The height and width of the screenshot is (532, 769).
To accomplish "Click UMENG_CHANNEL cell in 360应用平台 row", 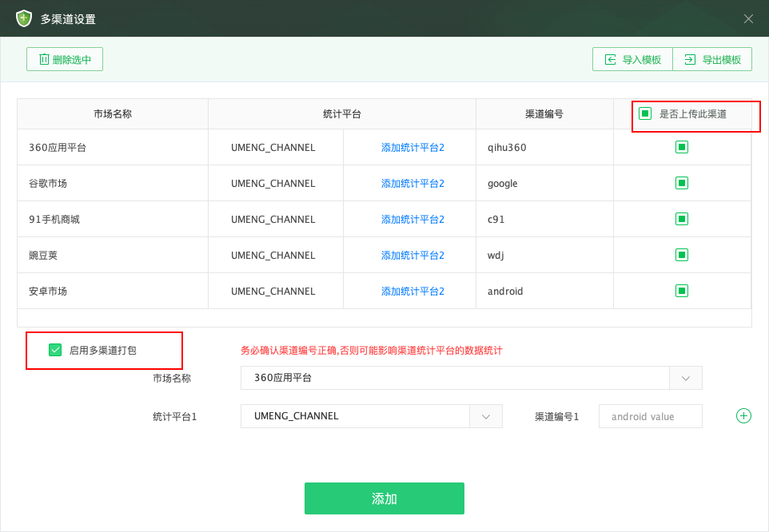I will click(276, 148).
